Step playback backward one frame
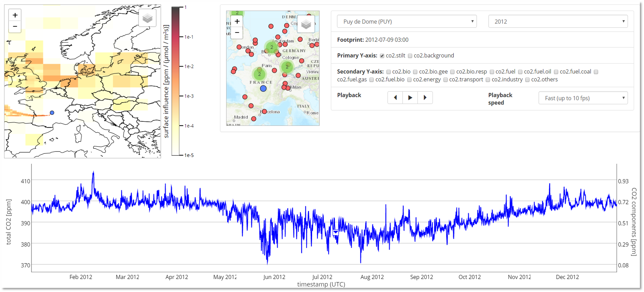This screenshot has width=644, height=292. pos(395,98)
